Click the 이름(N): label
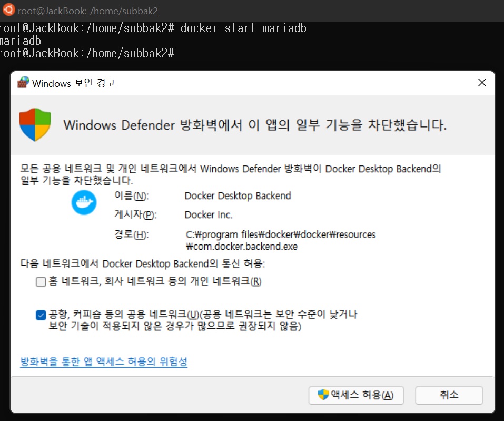Viewport: 504px width, 421px height. pos(132,196)
